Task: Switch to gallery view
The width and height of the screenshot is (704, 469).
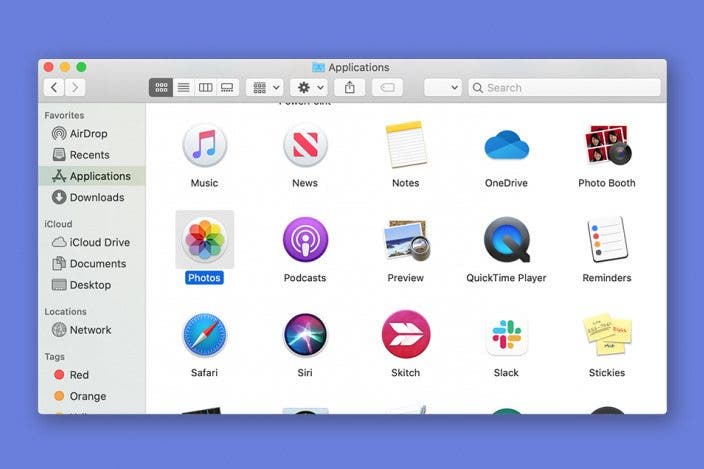Action: [227, 88]
